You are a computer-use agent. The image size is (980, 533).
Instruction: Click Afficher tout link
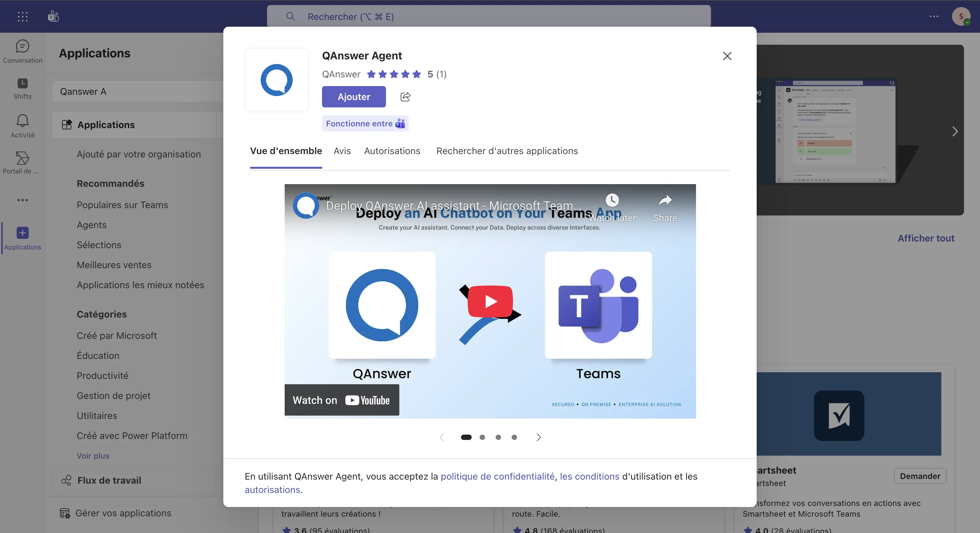926,238
